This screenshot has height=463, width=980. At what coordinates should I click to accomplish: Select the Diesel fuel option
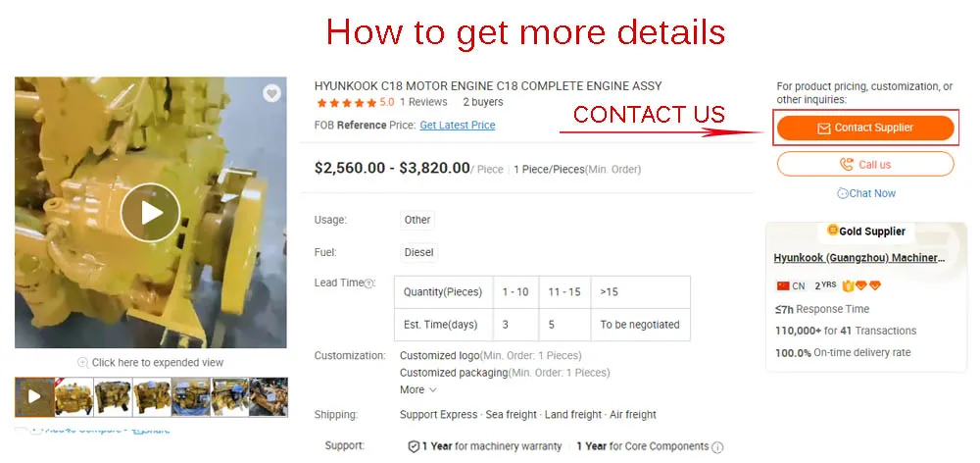point(418,253)
